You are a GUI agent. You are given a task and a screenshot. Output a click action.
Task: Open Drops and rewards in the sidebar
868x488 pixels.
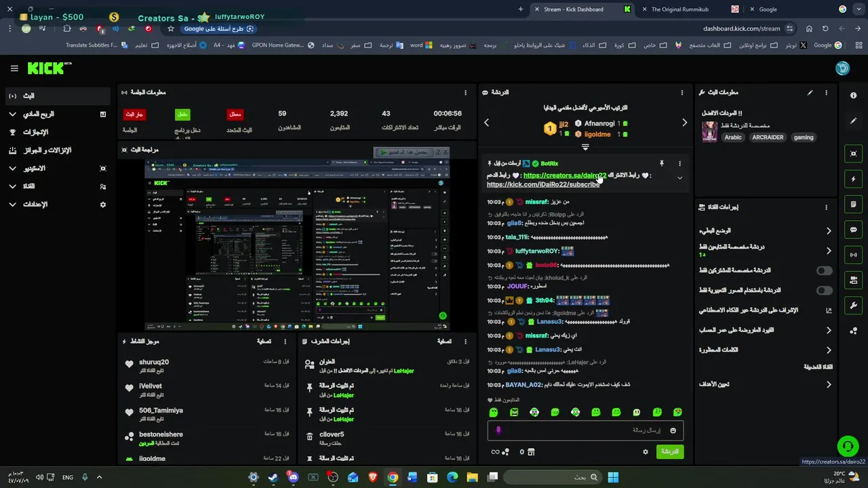(56, 150)
